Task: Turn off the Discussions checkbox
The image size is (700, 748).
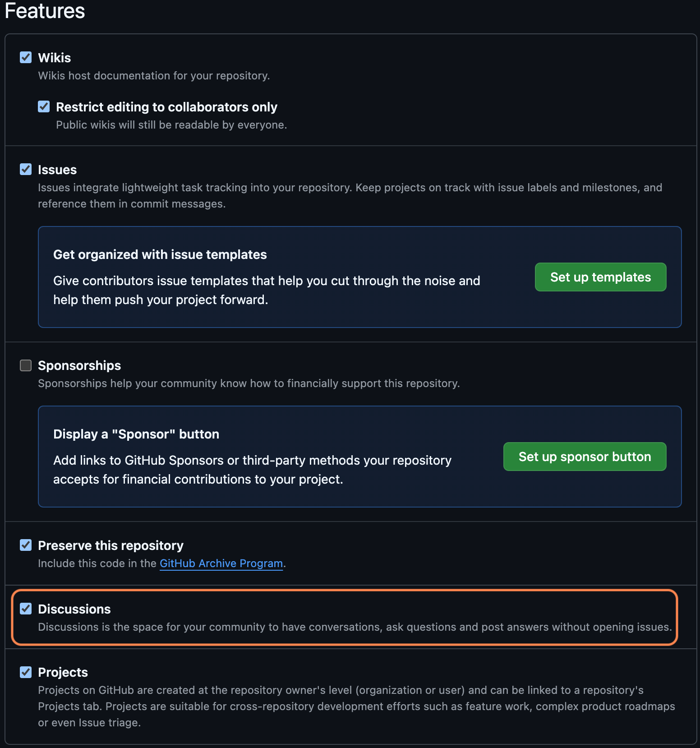Action: pos(26,609)
